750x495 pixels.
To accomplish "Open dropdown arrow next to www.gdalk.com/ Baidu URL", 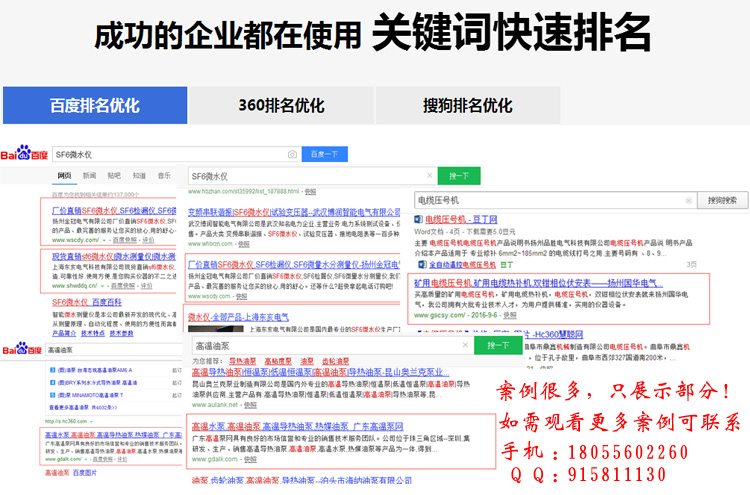I will (x=86, y=459).
